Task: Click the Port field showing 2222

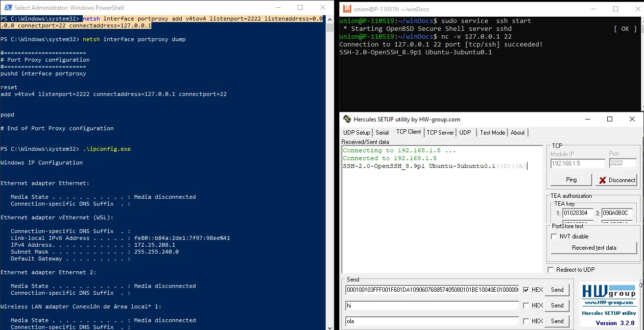Action: (623, 164)
